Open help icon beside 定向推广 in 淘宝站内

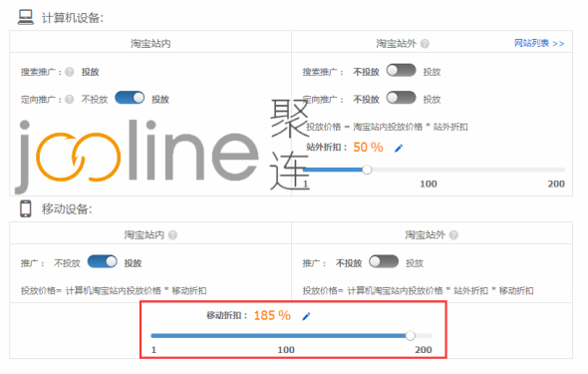click(70, 100)
